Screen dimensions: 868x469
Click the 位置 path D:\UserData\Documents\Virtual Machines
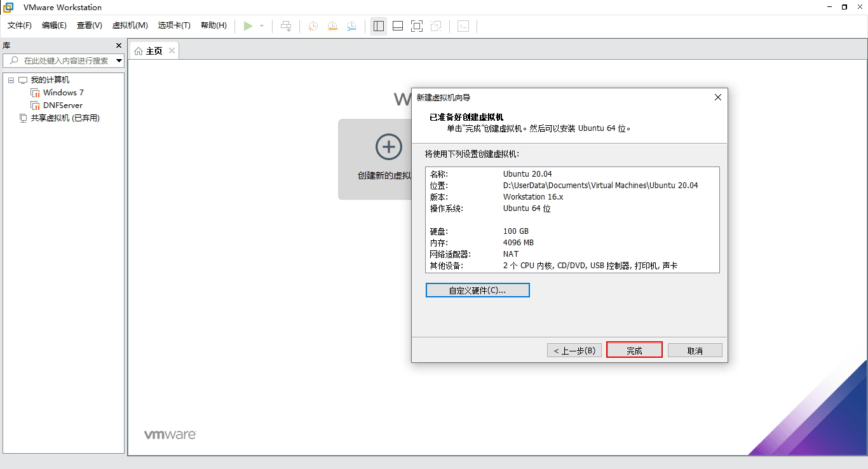click(x=600, y=185)
